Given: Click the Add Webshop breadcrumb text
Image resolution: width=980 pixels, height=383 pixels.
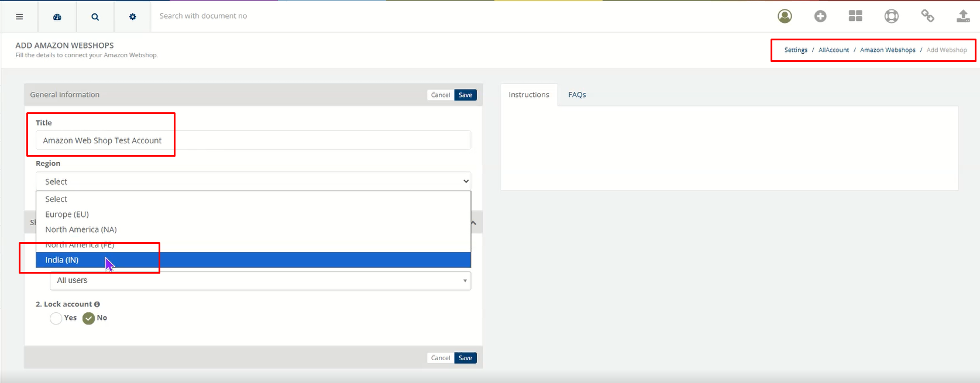Looking at the screenshot, I should 947,50.
